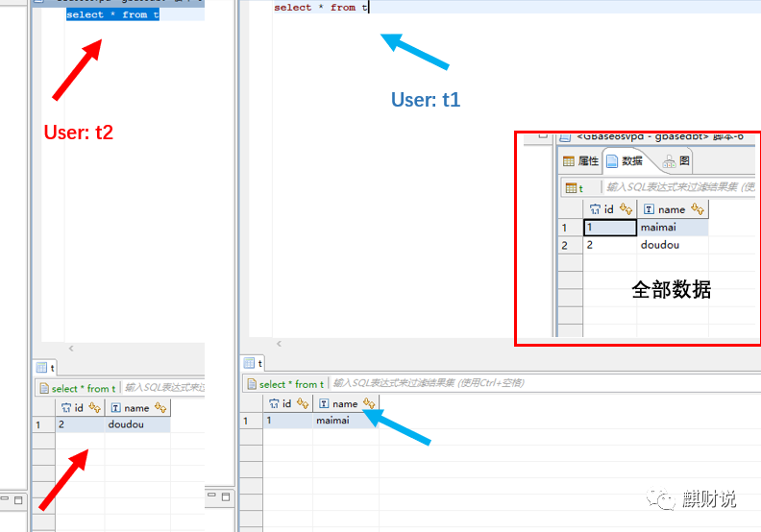The height and width of the screenshot is (532, 761).
Task: Select row header 1 in t1's results
Action: [x=252, y=421]
